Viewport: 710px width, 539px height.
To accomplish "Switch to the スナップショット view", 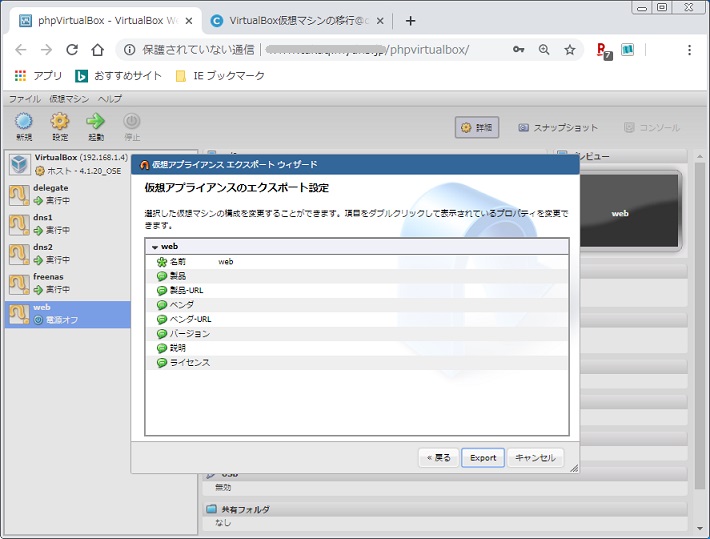I will pos(558,128).
